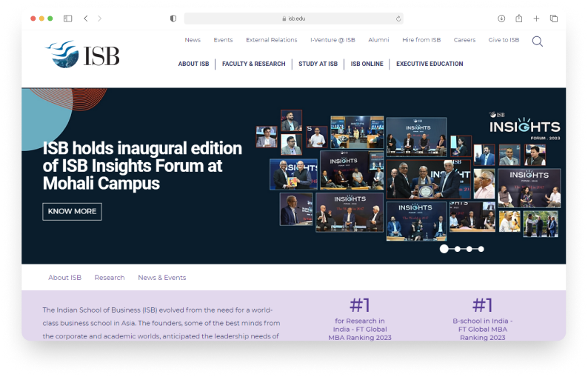The width and height of the screenshot is (588, 377).
Task: Reload the page with the refresh icon
Action: [x=398, y=19]
